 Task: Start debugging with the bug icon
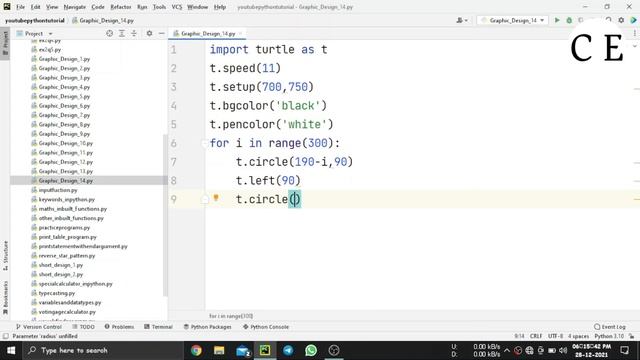(x=569, y=20)
